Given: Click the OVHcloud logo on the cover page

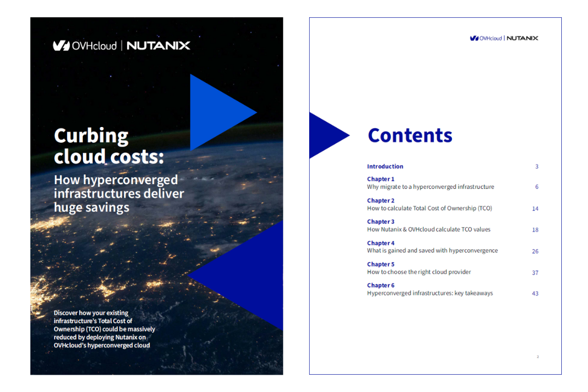Looking at the screenshot, I should click(85, 46).
